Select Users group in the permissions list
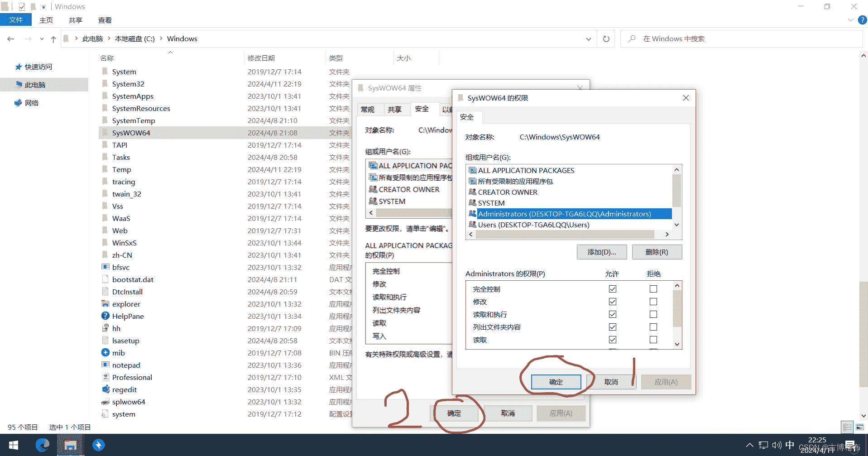Screen dimensions: 868x456 click(533, 225)
